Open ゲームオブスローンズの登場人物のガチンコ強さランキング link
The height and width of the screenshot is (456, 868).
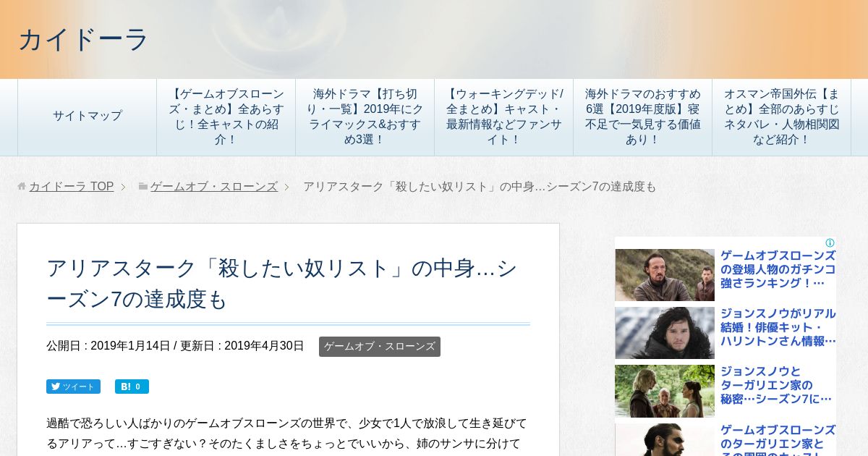pos(778,269)
